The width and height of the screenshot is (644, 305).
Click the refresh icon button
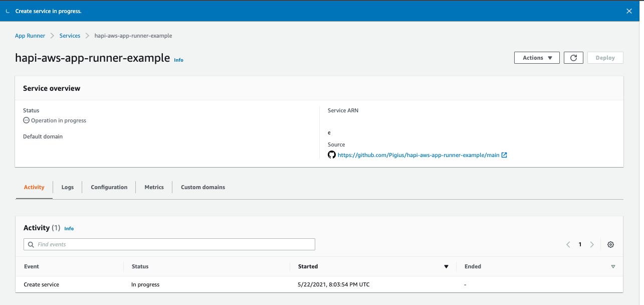tap(573, 58)
